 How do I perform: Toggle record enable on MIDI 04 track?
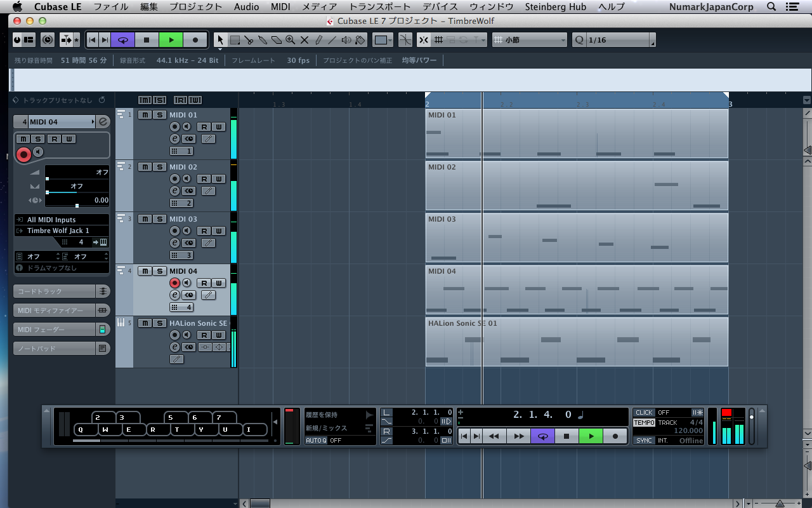pyautogui.click(x=174, y=283)
